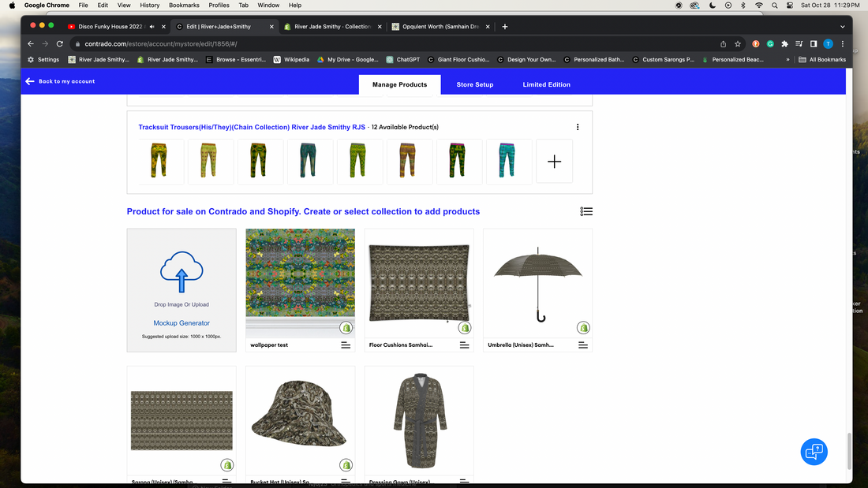The width and height of the screenshot is (868, 488).
Task: Open hamburger menu on wallpaper test product
Action: [346, 345]
